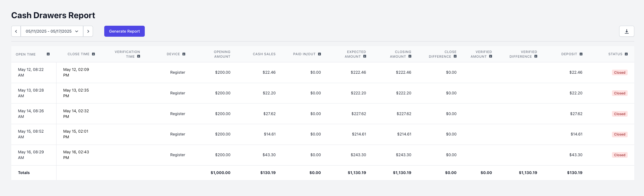This screenshot has width=644, height=196.
Task: Show info for Expected Amount column
Action: click(x=365, y=56)
